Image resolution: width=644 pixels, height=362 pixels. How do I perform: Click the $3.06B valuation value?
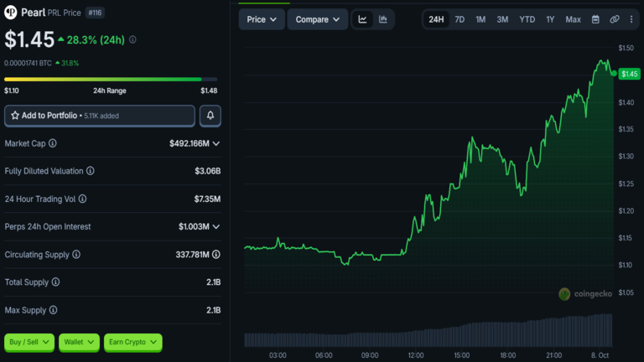(208, 171)
